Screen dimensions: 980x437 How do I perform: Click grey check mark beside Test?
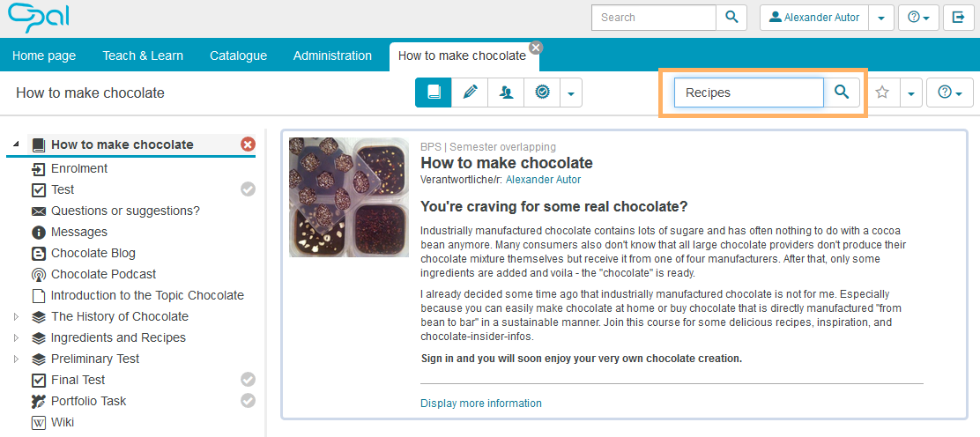click(248, 189)
